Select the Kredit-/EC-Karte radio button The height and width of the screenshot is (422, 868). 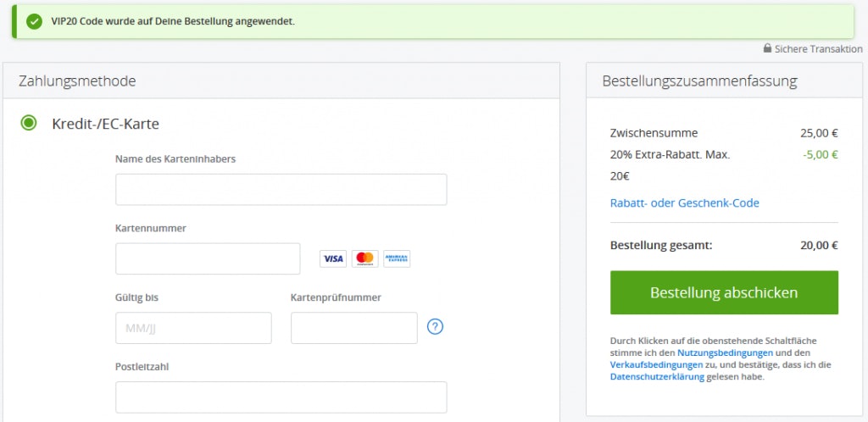coord(29,124)
